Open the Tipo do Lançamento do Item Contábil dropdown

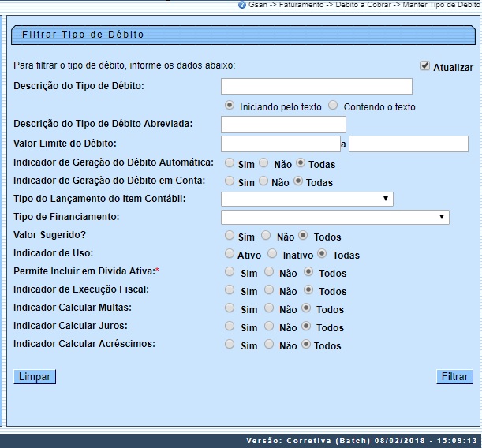click(307, 199)
